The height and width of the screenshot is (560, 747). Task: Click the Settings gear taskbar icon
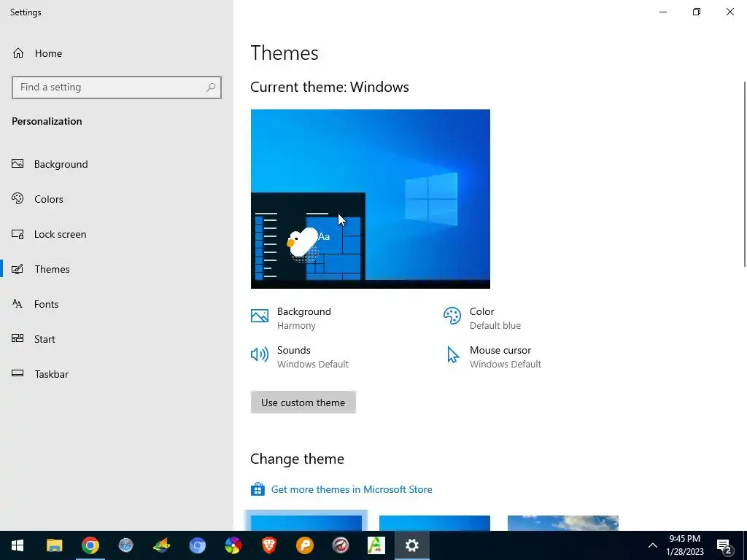coord(412,545)
